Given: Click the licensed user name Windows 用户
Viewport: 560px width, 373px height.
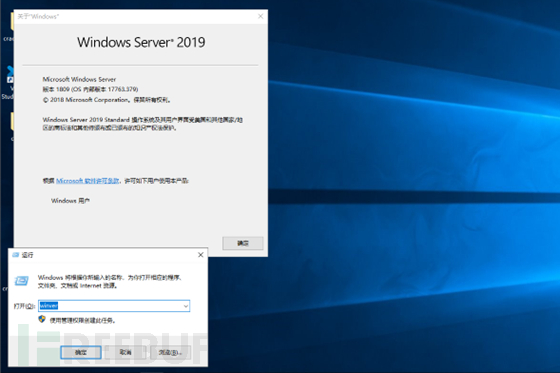Looking at the screenshot, I should (x=70, y=201).
